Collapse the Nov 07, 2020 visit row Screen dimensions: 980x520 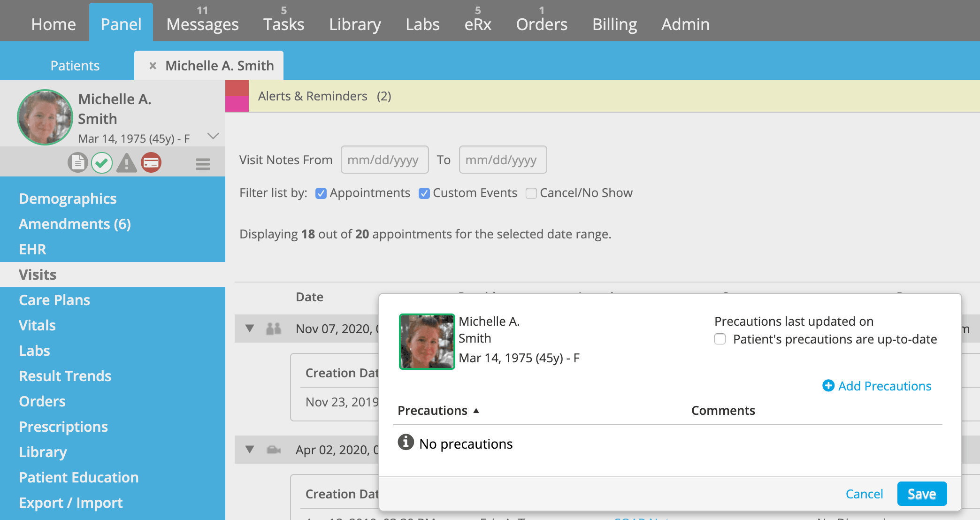point(250,329)
